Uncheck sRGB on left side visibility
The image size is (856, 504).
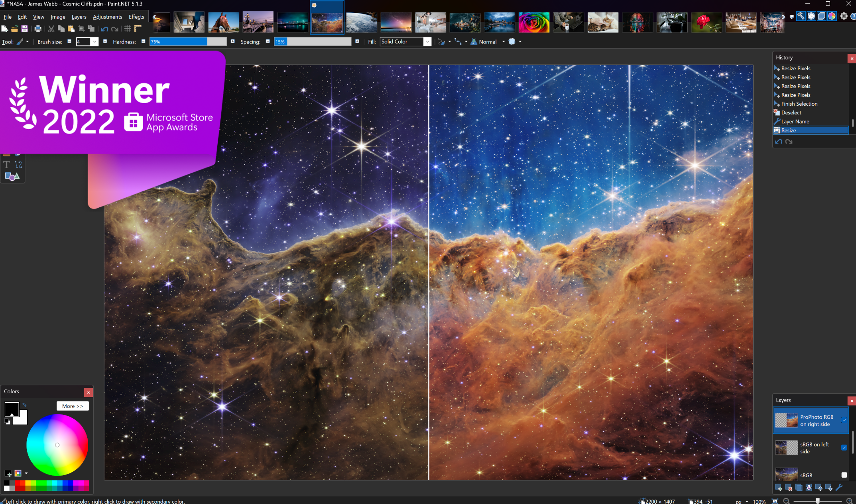(x=844, y=447)
